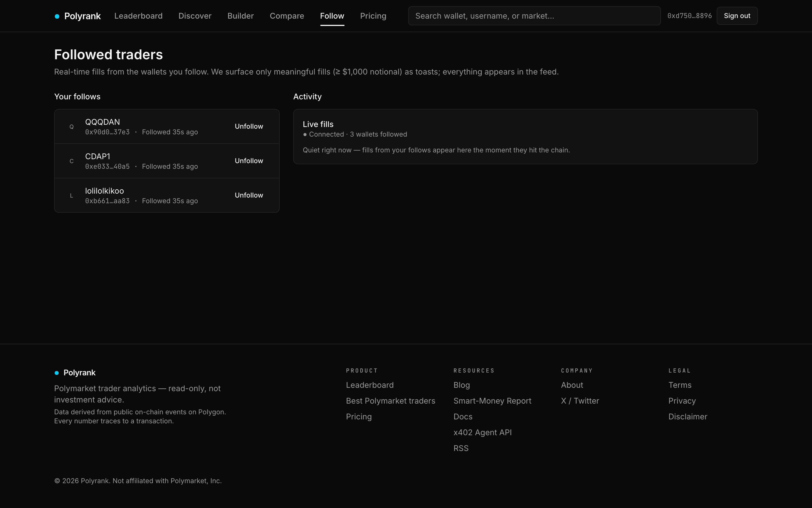This screenshot has width=812, height=508.
Task: Click the Your follows section heading
Action: click(x=77, y=97)
